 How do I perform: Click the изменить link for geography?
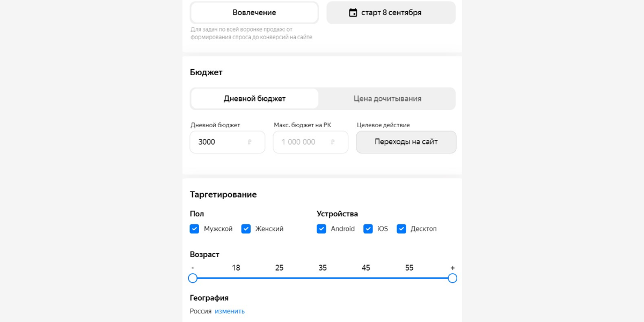230,311
